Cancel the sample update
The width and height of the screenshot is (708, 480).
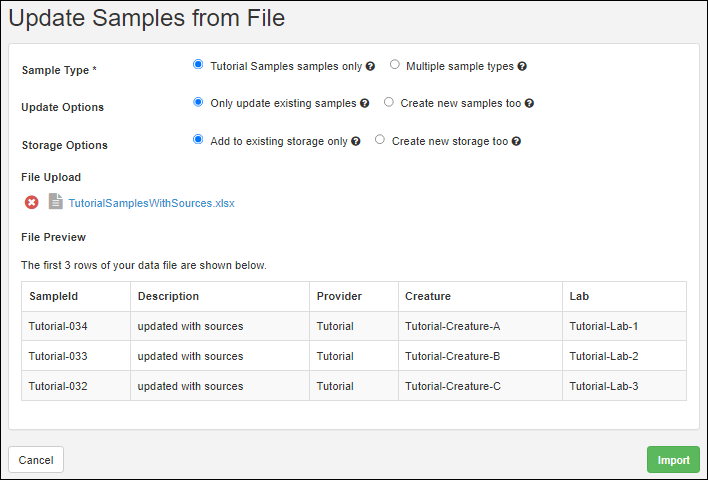[36, 460]
